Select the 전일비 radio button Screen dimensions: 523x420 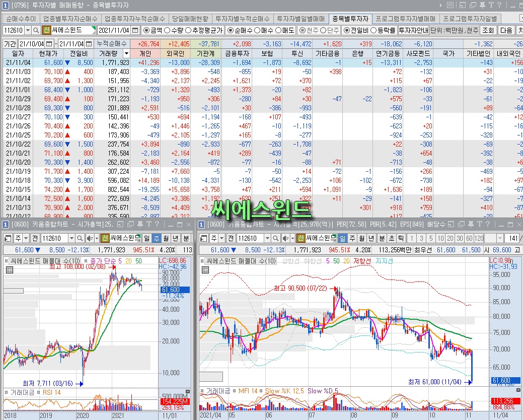346,30
